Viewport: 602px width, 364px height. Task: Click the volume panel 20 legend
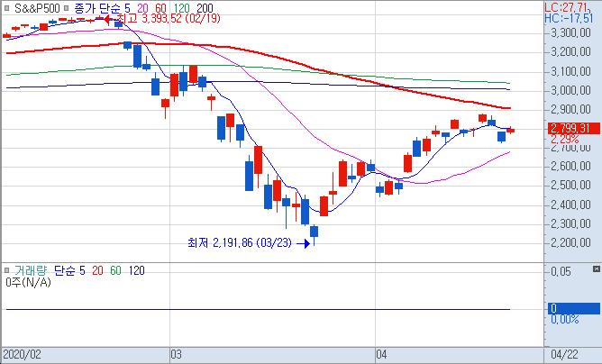97,270
